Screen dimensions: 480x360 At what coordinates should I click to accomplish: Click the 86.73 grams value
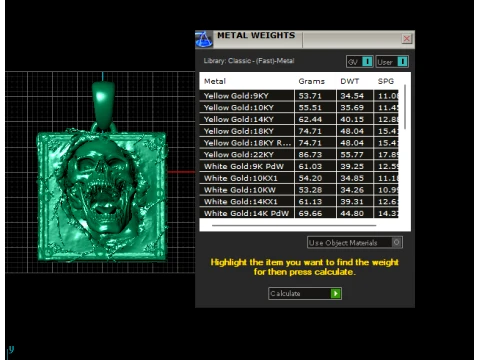pos(310,155)
